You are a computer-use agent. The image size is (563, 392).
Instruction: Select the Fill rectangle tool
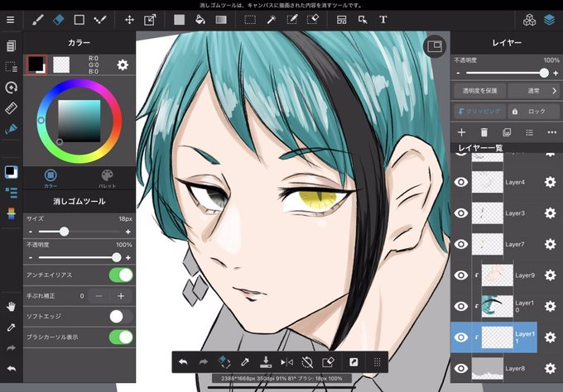coord(179,20)
